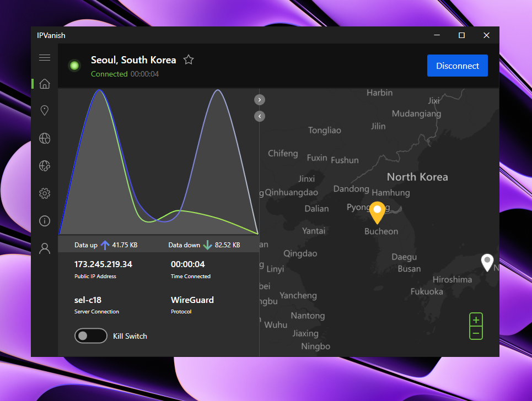Click the Dalian map label
This screenshot has height=401, width=532.
point(316,209)
